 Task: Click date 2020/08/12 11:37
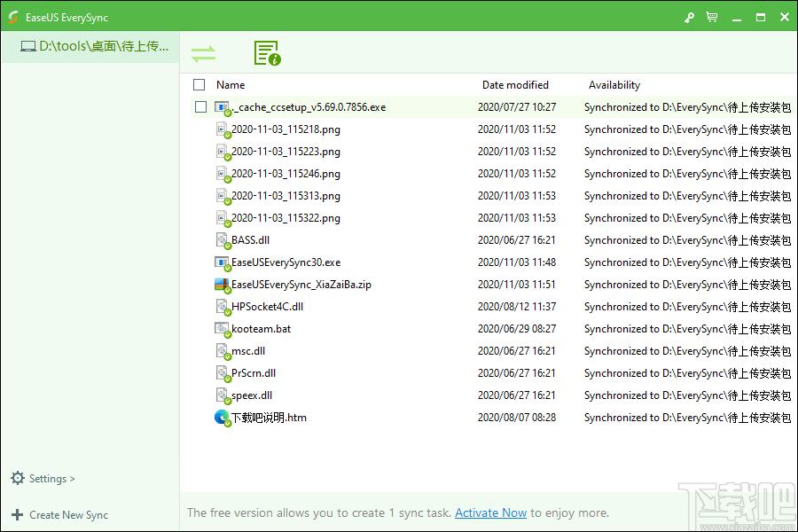point(517,307)
